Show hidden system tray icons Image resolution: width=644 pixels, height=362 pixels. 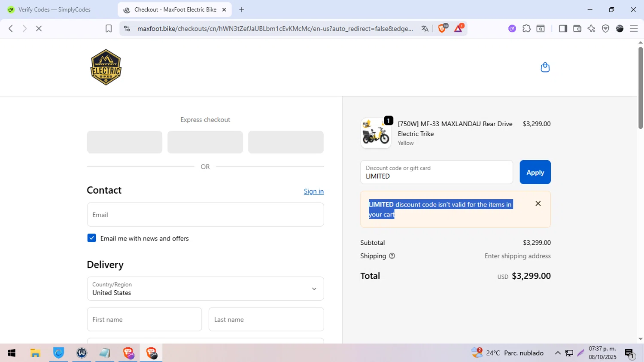[x=558, y=353]
